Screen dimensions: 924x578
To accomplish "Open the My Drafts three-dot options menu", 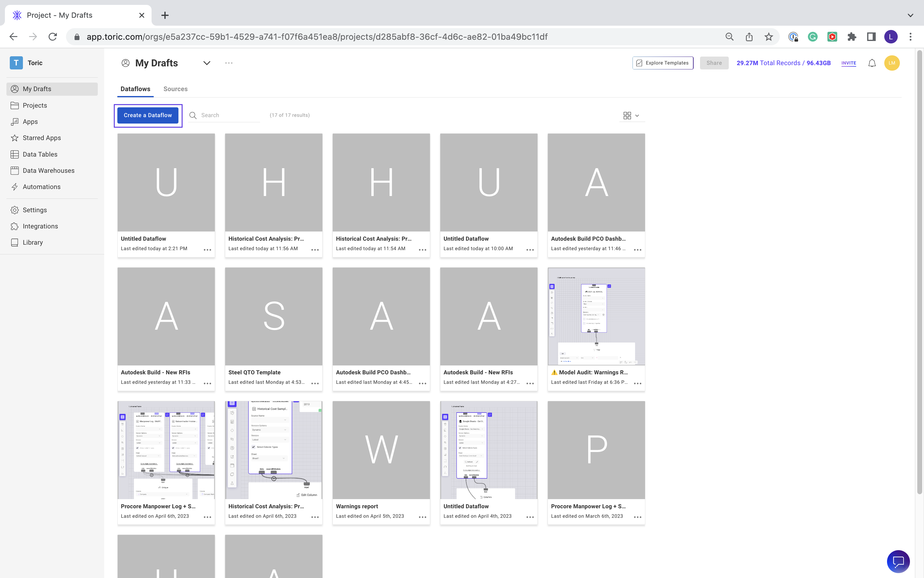I will coord(229,63).
